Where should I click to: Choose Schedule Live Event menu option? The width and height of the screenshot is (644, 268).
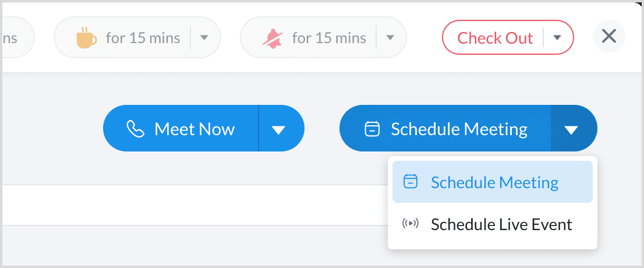[501, 224]
